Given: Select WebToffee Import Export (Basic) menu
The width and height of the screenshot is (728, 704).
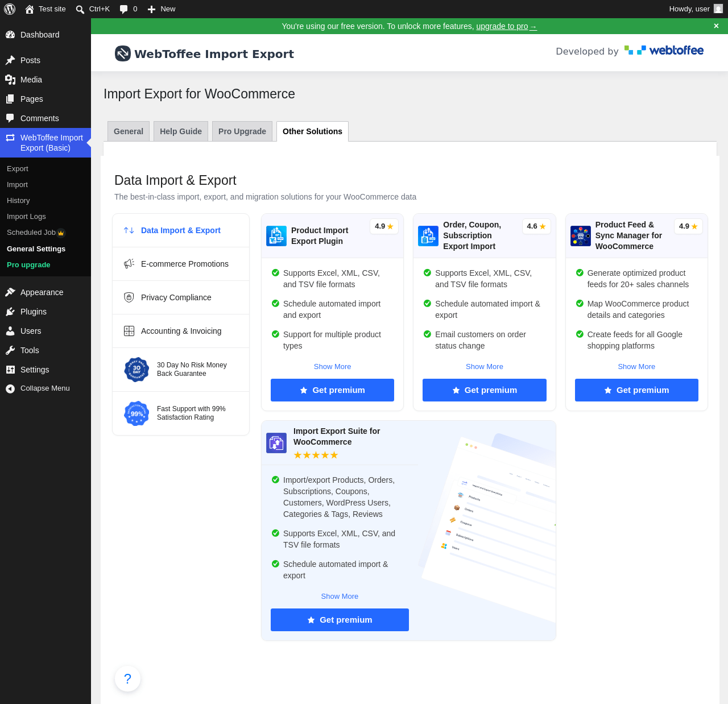Looking at the screenshot, I should pyautogui.click(x=45, y=143).
